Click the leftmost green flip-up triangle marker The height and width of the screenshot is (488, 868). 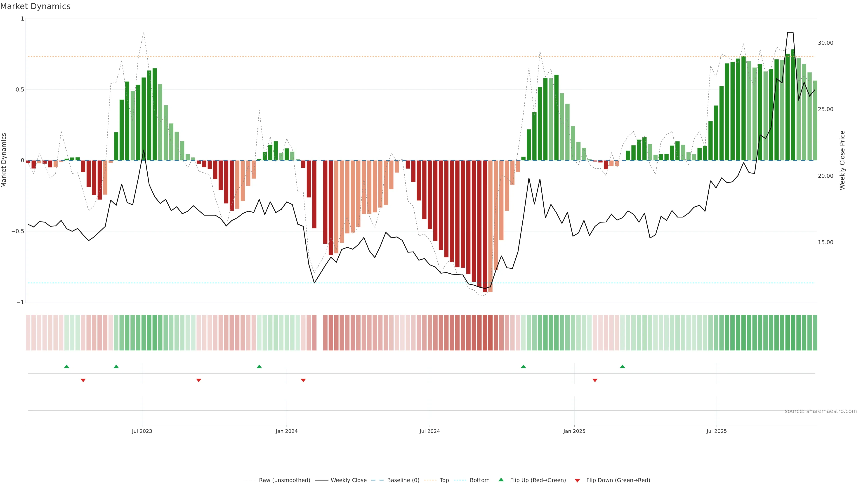(67, 366)
